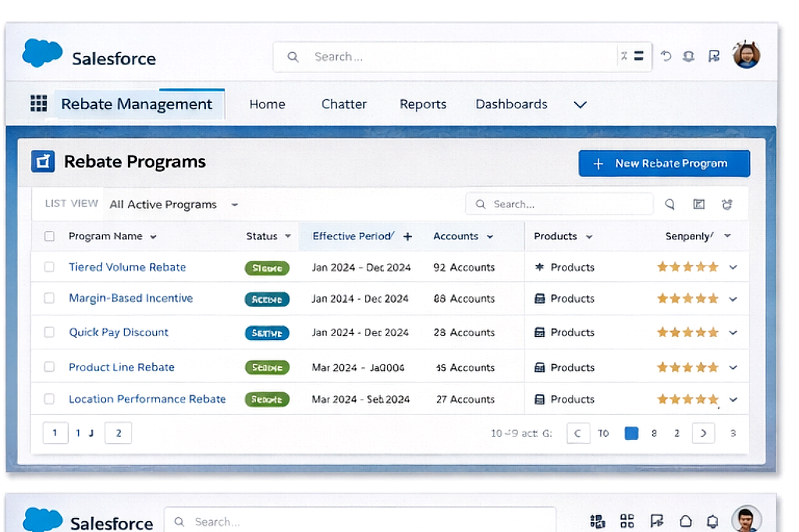Click the Rebate Programs object icon
799x532 pixels.
click(x=43, y=161)
